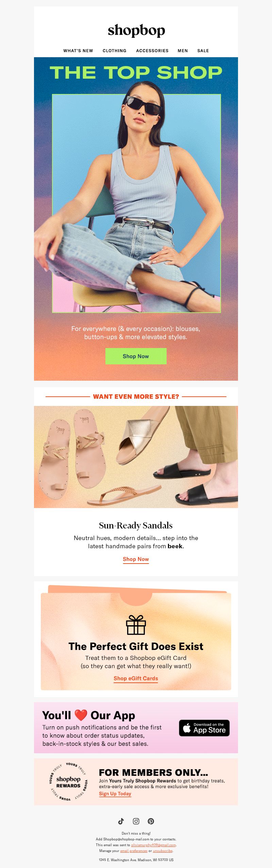Click the shopbop logo at top
This screenshot has height=868, width=272.
click(136, 31)
